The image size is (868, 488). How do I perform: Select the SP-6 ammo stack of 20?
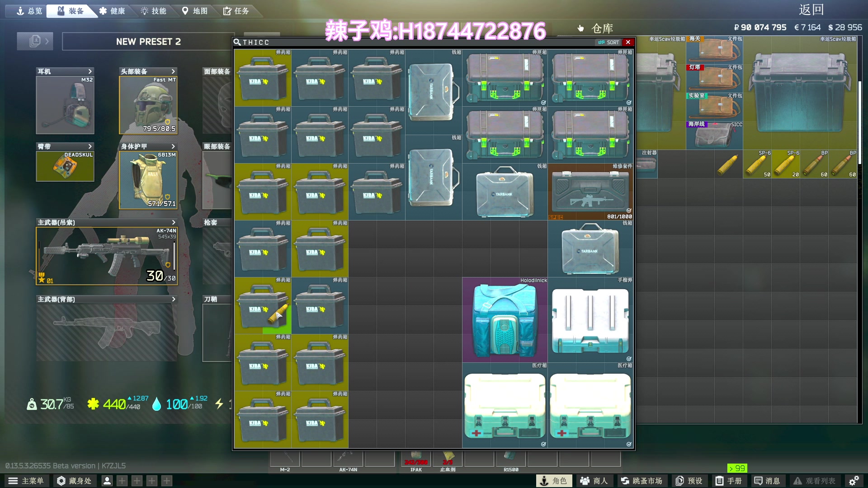[786, 164]
